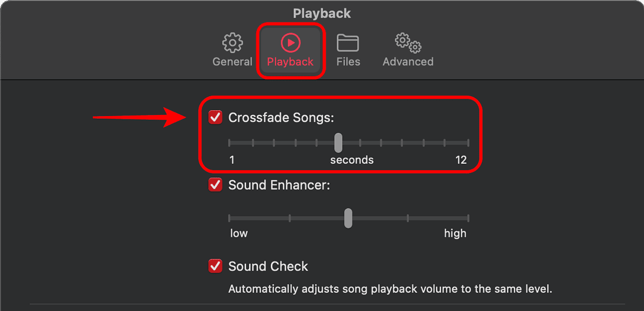Open the Files folder icon

coord(348,42)
